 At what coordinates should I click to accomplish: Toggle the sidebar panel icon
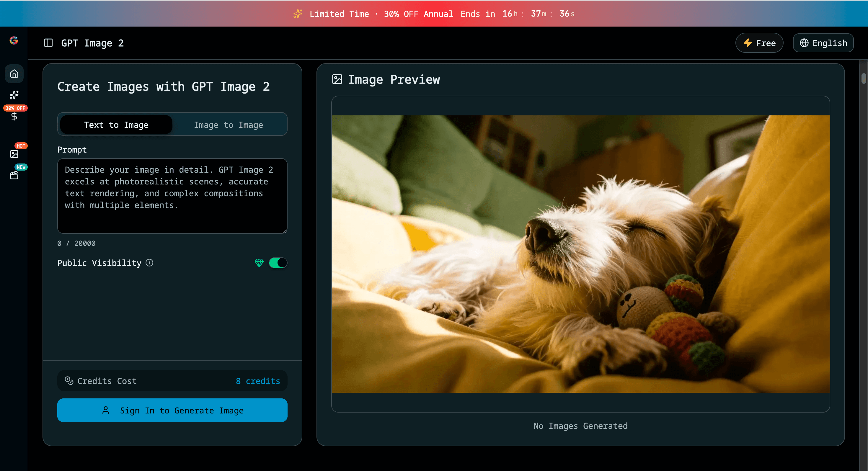(48, 43)
